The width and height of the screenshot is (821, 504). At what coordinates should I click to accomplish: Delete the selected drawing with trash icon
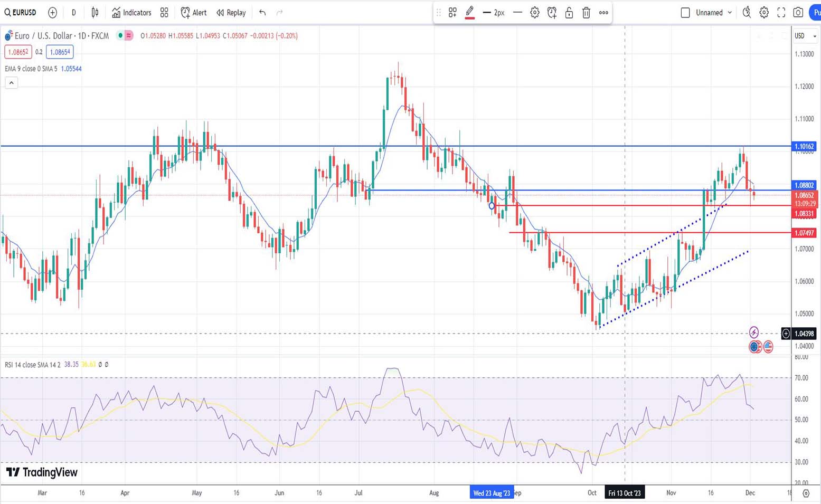(586, 13)
